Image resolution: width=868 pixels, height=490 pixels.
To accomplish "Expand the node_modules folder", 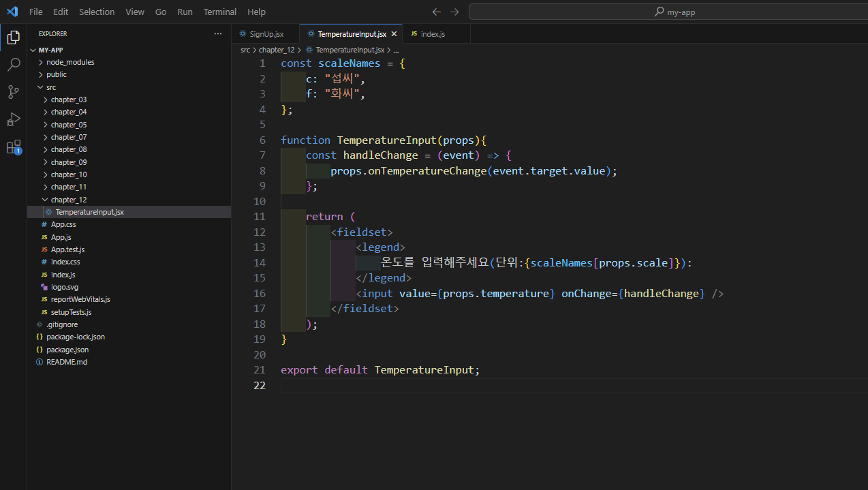I will tap(69, 62).
